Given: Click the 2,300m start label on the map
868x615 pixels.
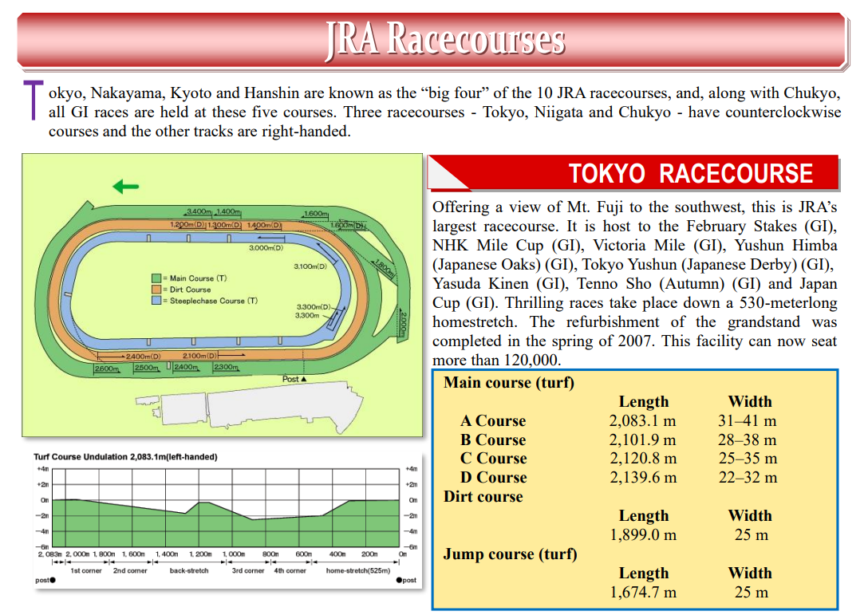Looking at the screenshot, I should (226, 366).
